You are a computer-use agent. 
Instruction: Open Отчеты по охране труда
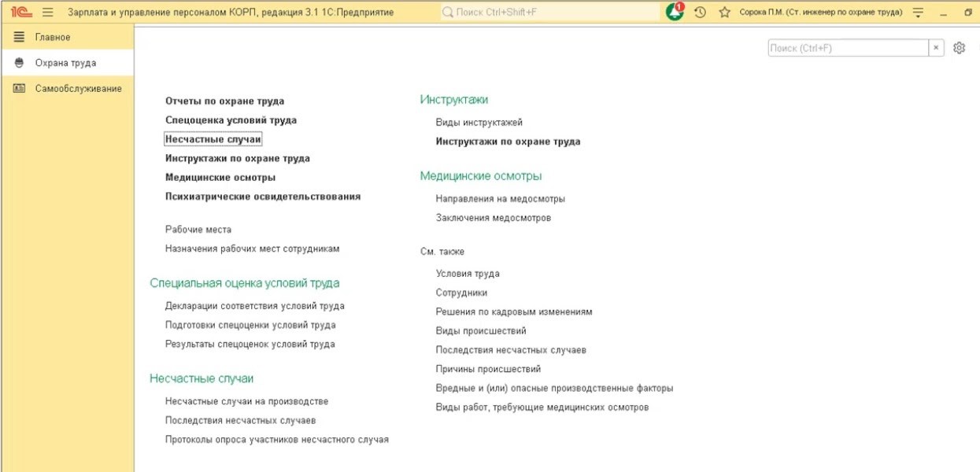224,101
